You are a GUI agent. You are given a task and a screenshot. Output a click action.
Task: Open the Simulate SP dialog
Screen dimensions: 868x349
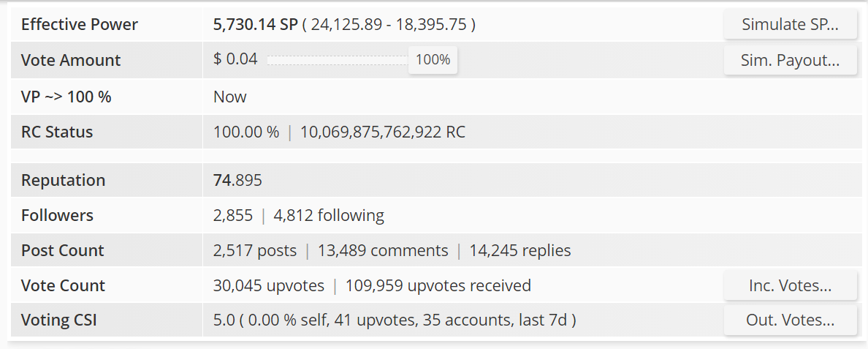790,24
